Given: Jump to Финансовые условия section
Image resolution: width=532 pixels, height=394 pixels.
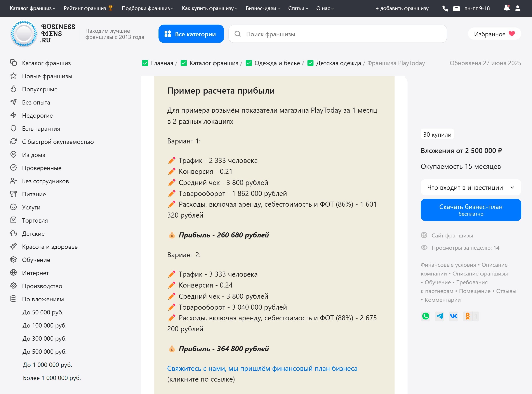Looking at the screenshot, I should point(448,265).
